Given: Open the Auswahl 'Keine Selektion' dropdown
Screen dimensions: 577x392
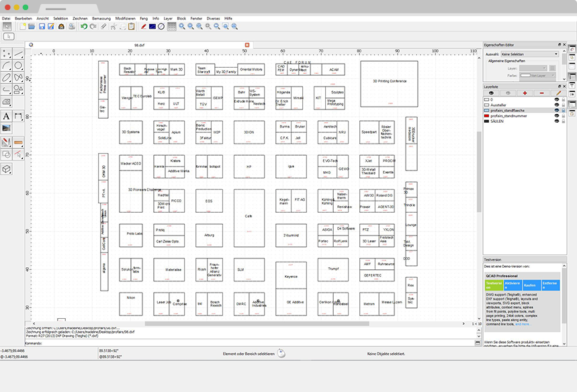Looking at the screenshot, I should pyautogui.click(x=529, y=54).
